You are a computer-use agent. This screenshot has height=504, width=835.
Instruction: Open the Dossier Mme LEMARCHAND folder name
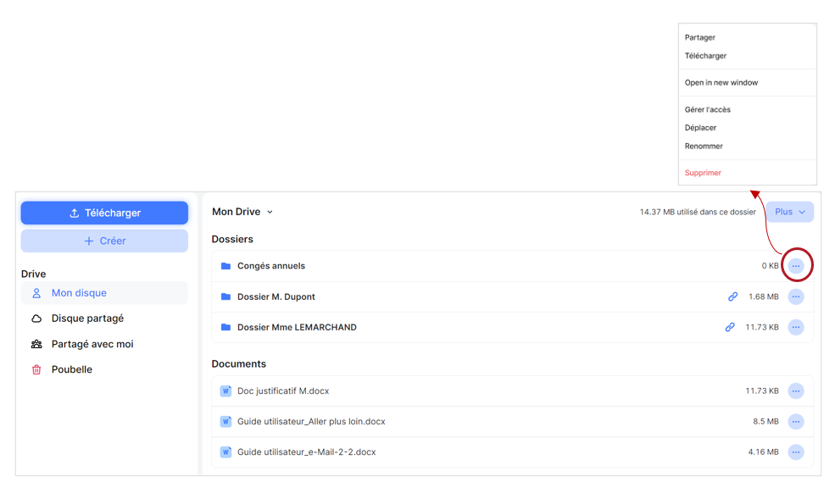point(297,327)
